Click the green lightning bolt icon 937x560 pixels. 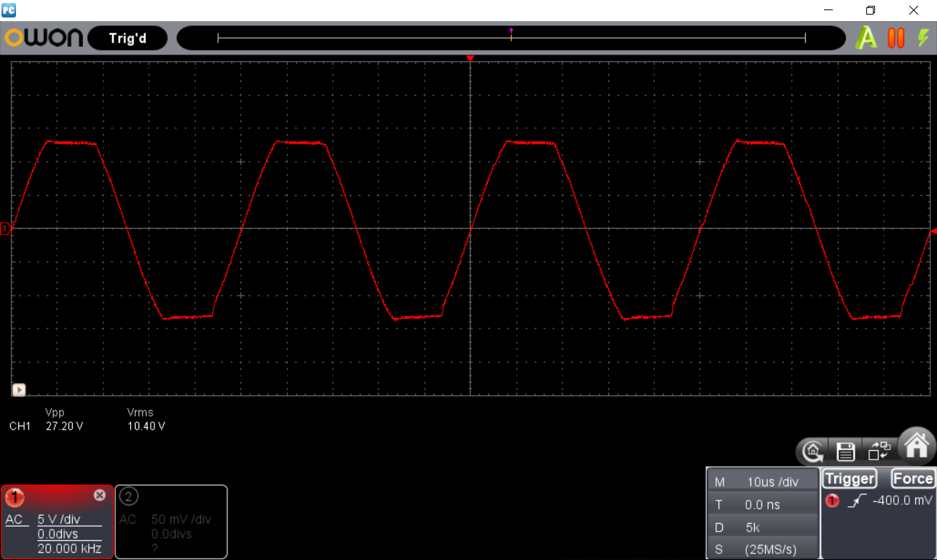[923, 38]
